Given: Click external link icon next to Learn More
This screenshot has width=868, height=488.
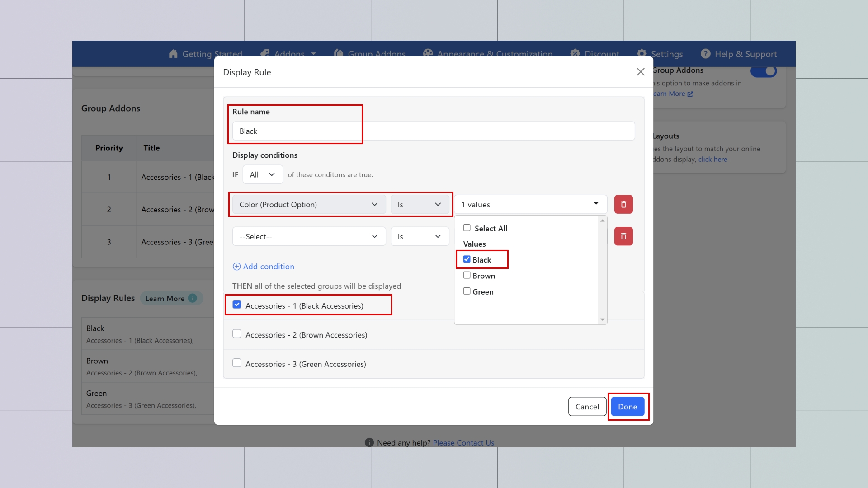Looking at the screenshot, I should tap(690, 94).
